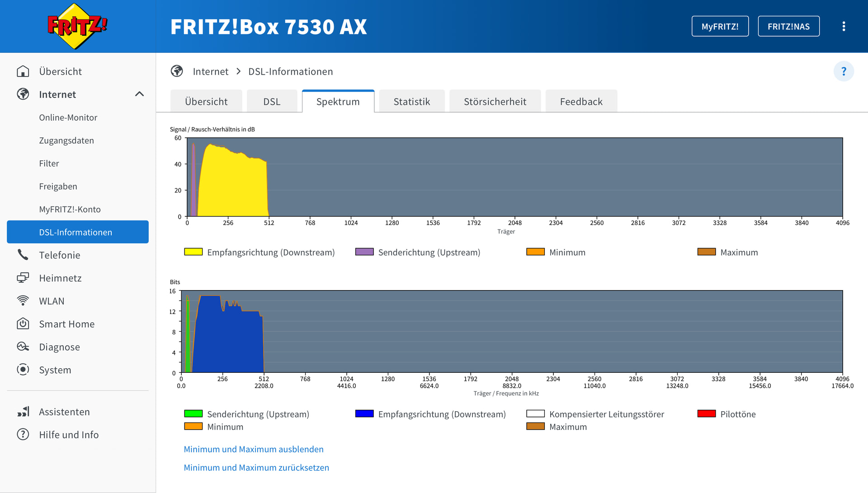Open Filter in the sidebar
This screenshot has height=493, width=868.
tap(78, 164)
